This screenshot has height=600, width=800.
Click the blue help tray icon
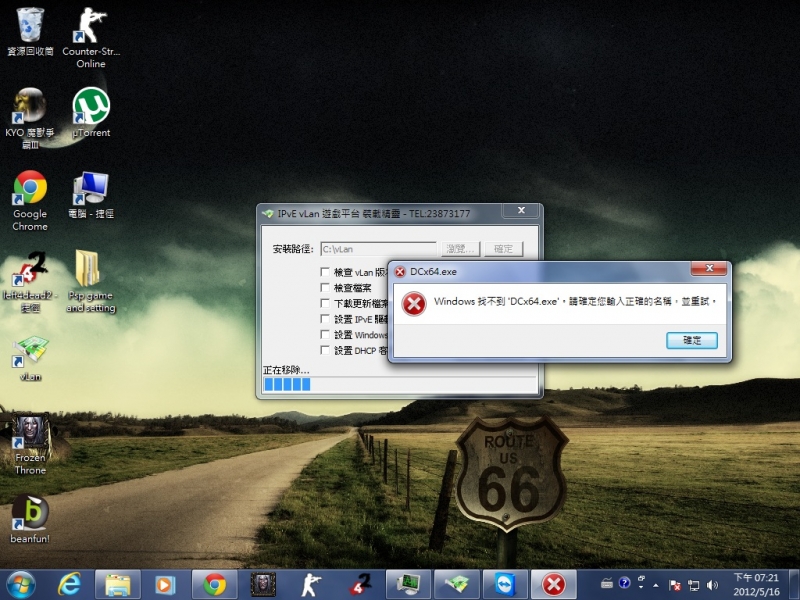click(x=624, y=583)
